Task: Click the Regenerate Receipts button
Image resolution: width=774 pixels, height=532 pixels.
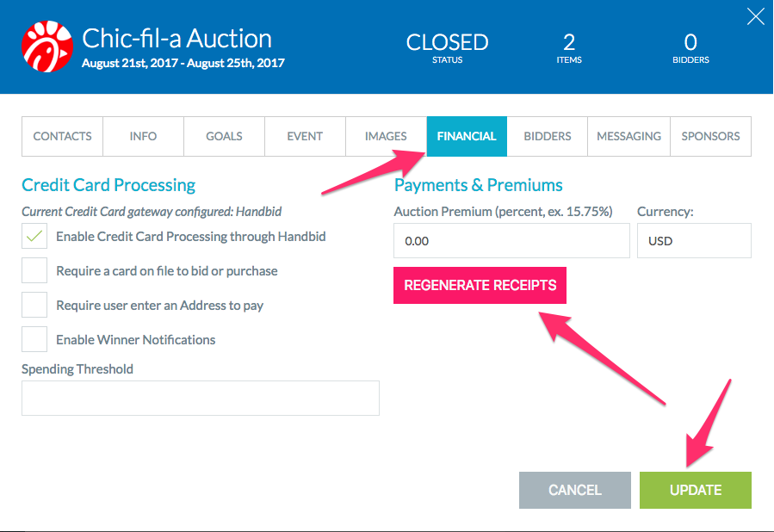Action: [480, 285]
